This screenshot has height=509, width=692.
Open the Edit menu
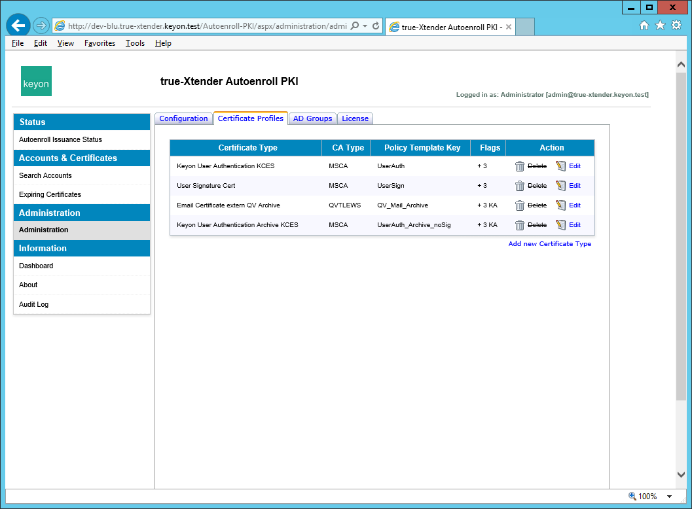(x=40, y=43)
